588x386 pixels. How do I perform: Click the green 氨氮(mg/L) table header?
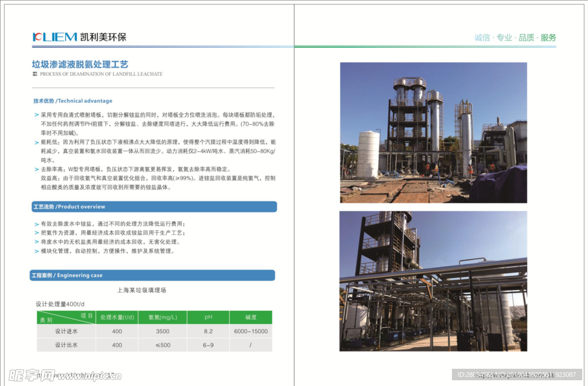click(163, 318)
